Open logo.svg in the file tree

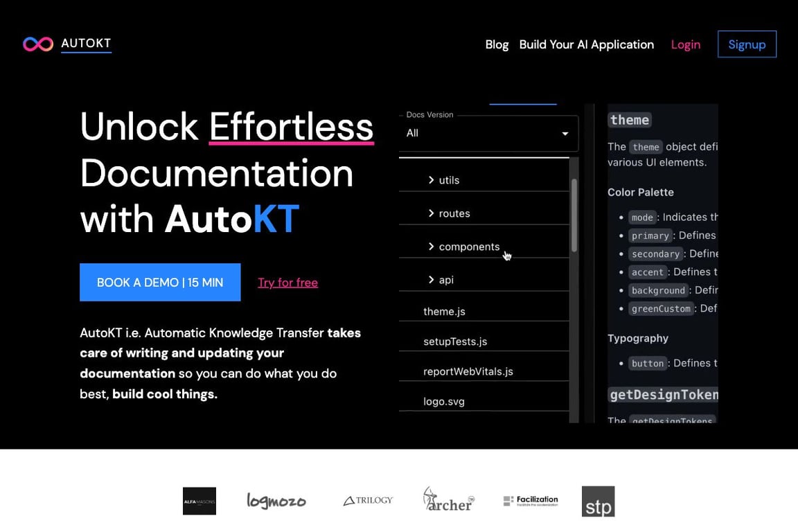coord(444,402)
